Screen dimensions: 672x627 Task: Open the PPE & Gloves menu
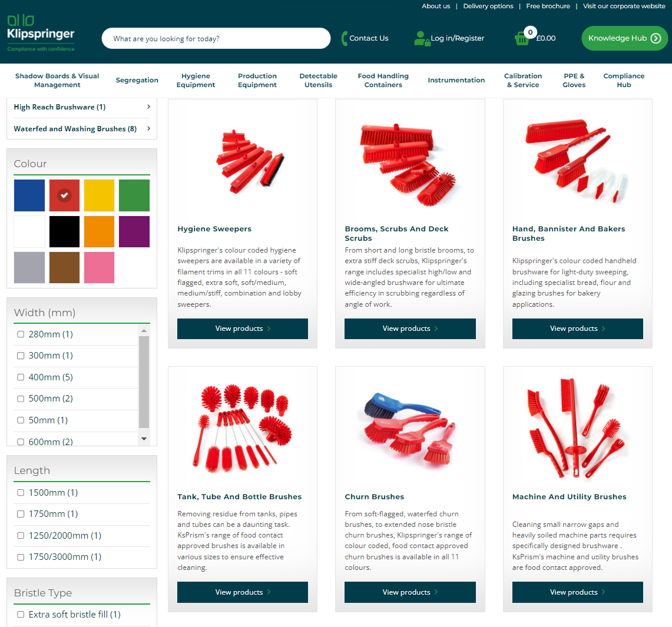tap(574, 81)
